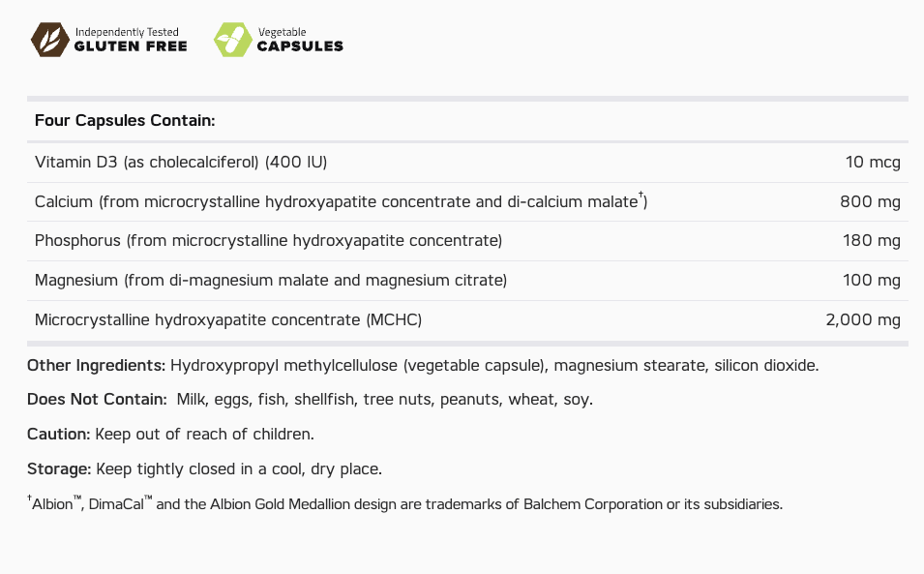Viewport: 924px width, 574px height.
Task: Click the 10 mcg amount value
Action: click(x=873, y=162)
